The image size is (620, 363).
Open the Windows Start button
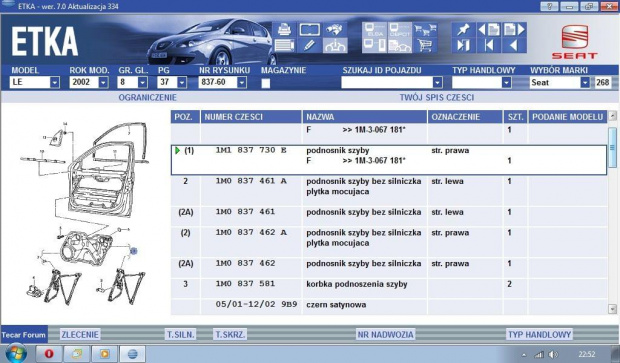point(16,353)
